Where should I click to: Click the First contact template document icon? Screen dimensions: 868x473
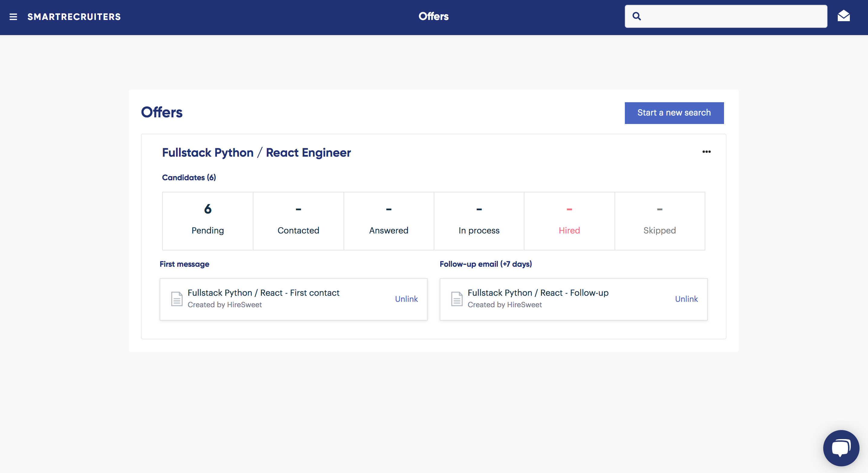(x=177, y=299)
